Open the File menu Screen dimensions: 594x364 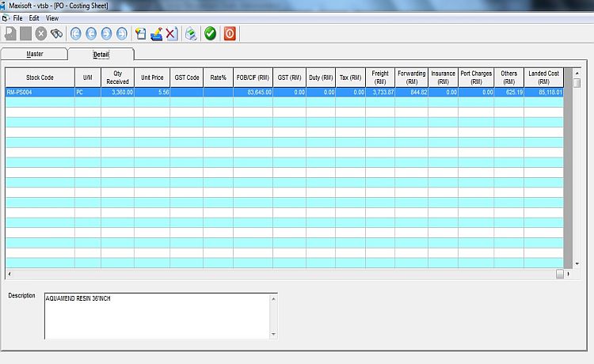click(17, 17)
